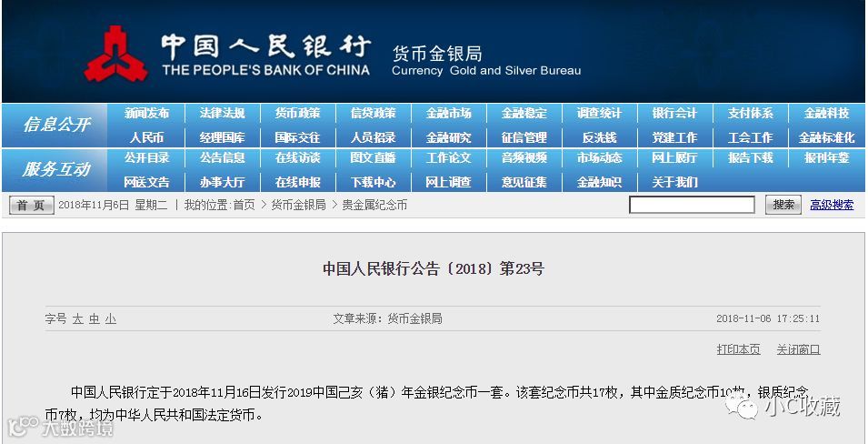Open 下载中心 link
The width and height of the screenshot is (868, 444).
374,182
